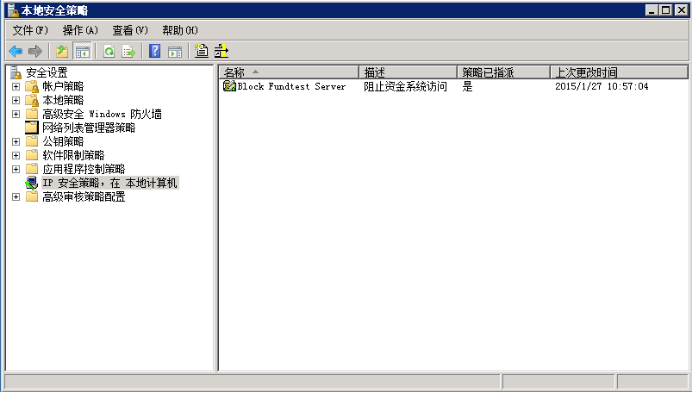Click the Back arrow toolbar icon
This screenshot has width=693, height=393.
pyautogui.click(x=15, y=51)
